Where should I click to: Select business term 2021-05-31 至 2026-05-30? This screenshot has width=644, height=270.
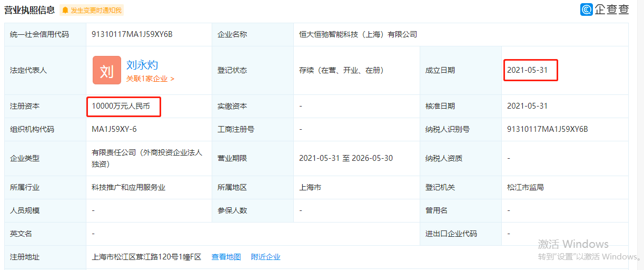[346, 158]
